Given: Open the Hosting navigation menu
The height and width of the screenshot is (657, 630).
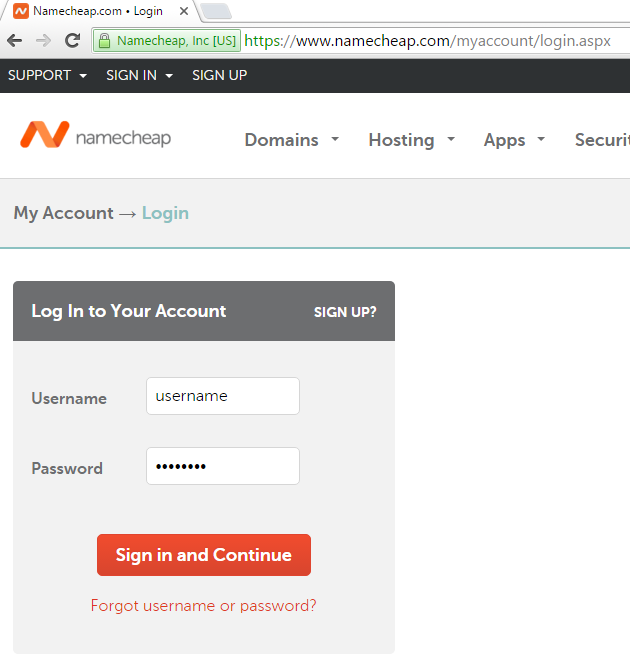Looking at the screenshot, I should coord(411,140).
